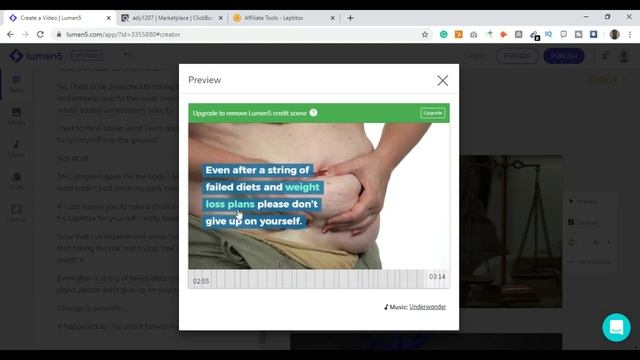The image size is (640, 360).
Task: Click the scene timer icon
Action: (571, 242)
